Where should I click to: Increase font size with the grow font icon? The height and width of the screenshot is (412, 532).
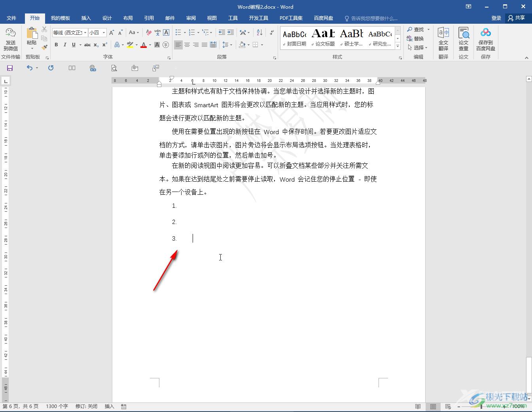point(112,32)
